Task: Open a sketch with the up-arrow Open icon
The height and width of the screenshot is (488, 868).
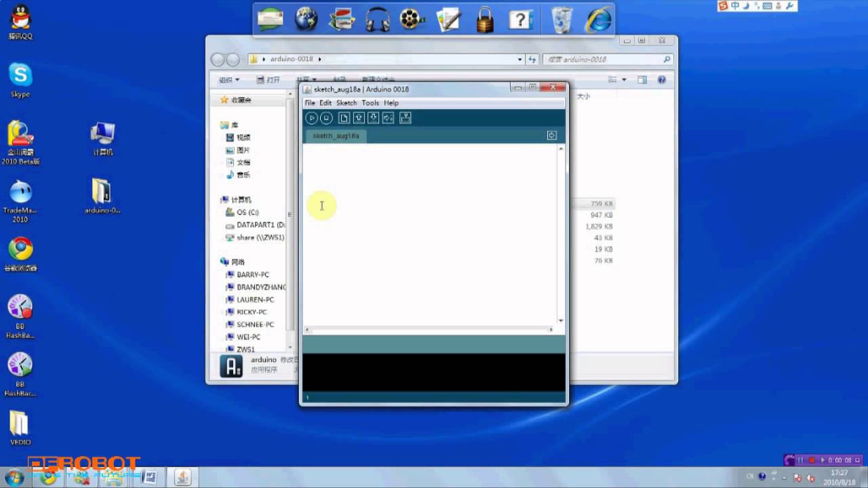Action: tap(359, 118)
